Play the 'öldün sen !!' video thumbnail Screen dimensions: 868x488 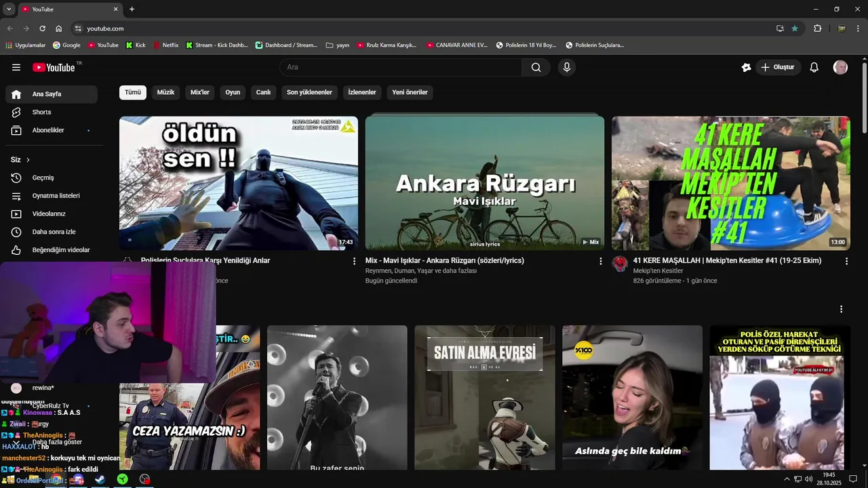coord(239,183)
